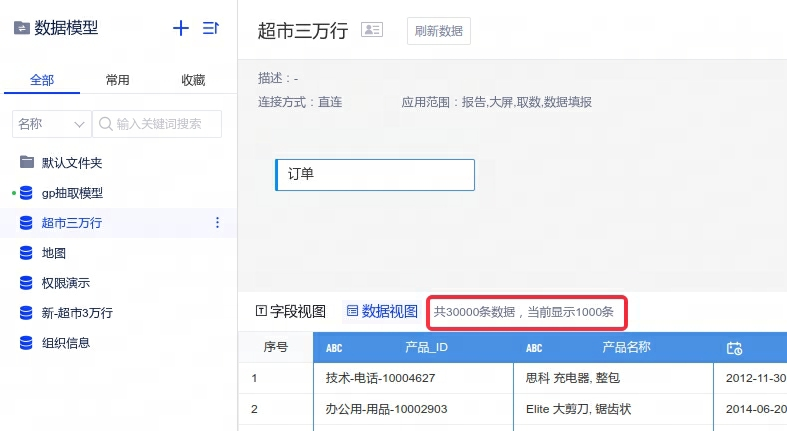
Task: Open the 权限演示 data model
Action: 65,283
